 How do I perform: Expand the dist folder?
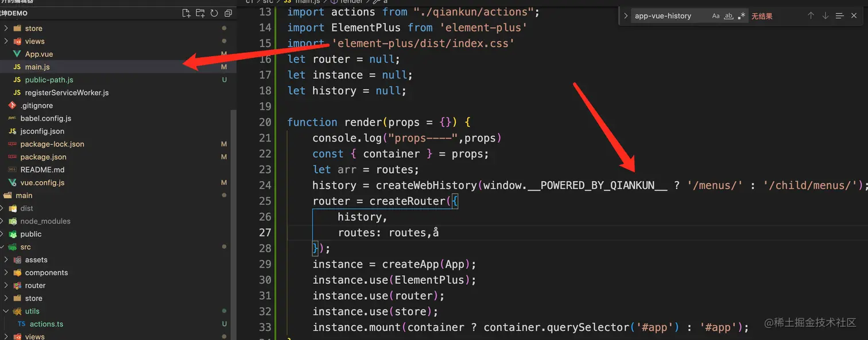tap(2, 208)
